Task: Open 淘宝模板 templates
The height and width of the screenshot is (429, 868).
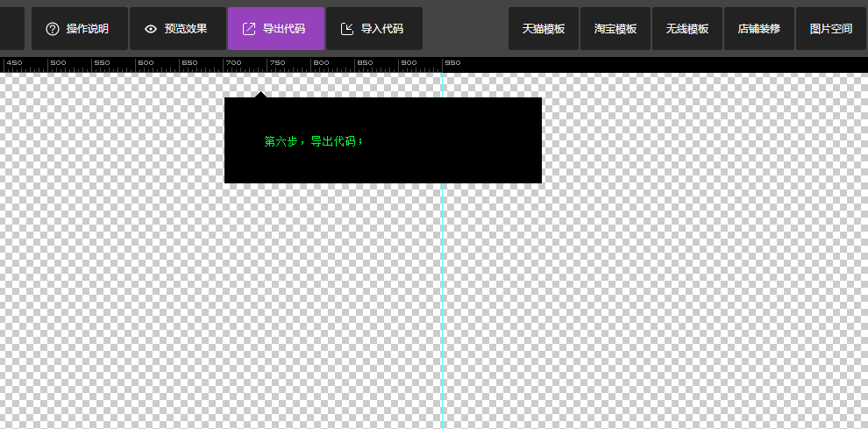Action: pyautogui.click(x=615, y=29)
